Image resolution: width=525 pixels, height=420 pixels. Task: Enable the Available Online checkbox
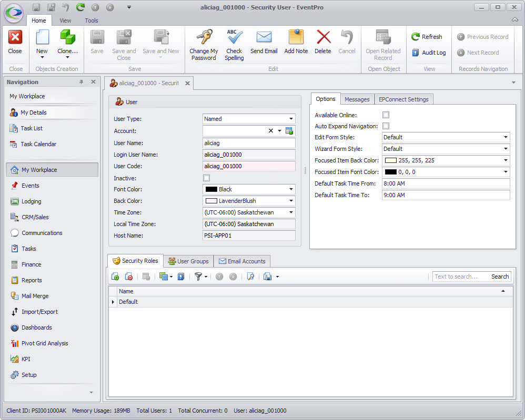pos(386,115)
